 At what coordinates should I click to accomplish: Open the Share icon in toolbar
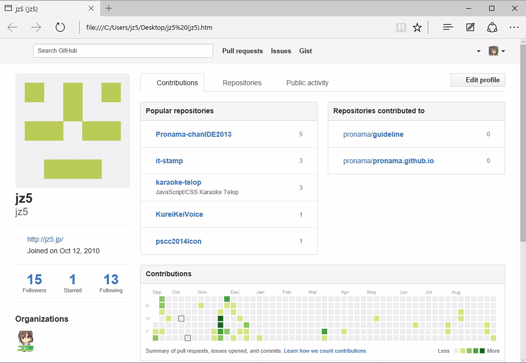click(492, 28)
